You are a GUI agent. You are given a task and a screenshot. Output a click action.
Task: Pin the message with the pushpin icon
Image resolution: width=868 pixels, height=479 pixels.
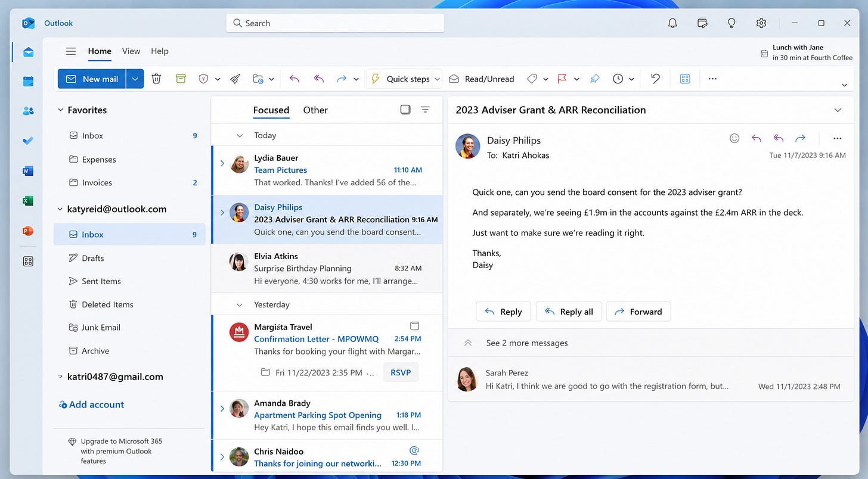[594, 79]
